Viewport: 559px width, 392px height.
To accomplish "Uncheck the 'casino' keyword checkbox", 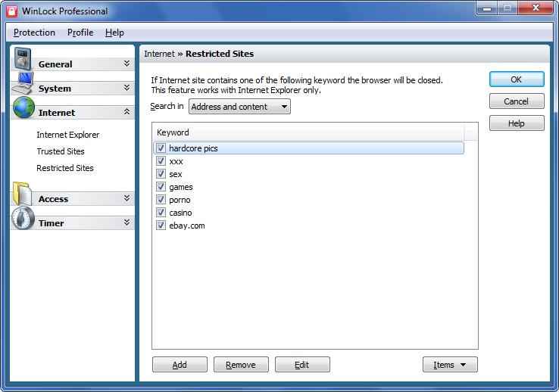I will click(x=161, y=212).
